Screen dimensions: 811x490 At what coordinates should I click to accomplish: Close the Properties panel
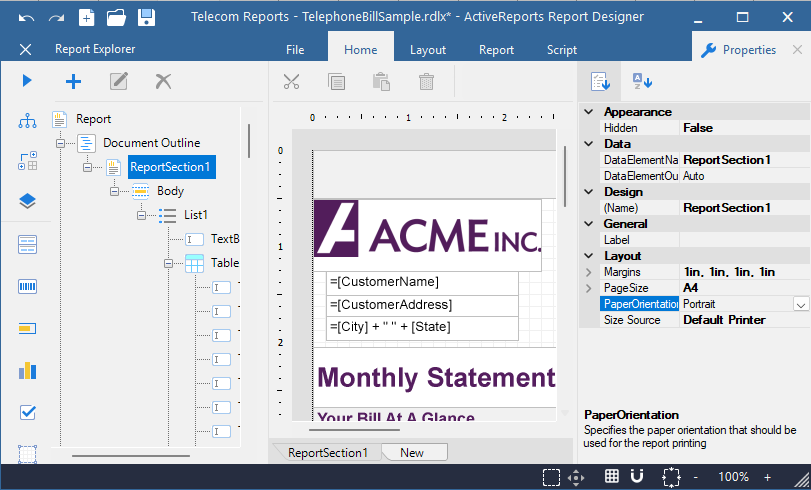[x=797, y=50]
